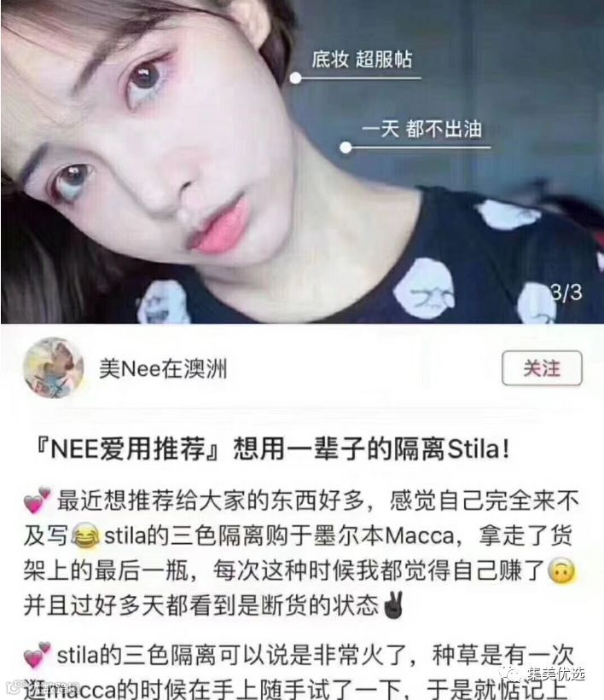This screenshot has height=700, width=604.
Task: Click the WeChat logo beside 集美优选 watermark
Action: point(511,673)
